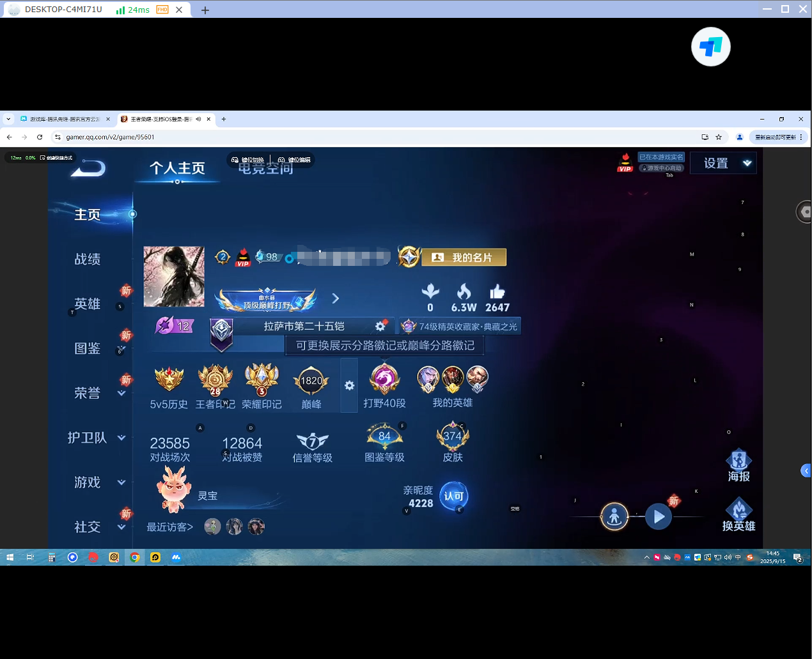The height and width of the screenshot is (659, 812).
Task: Click the gear next to the 巅峰 badge
Action: 349,385
